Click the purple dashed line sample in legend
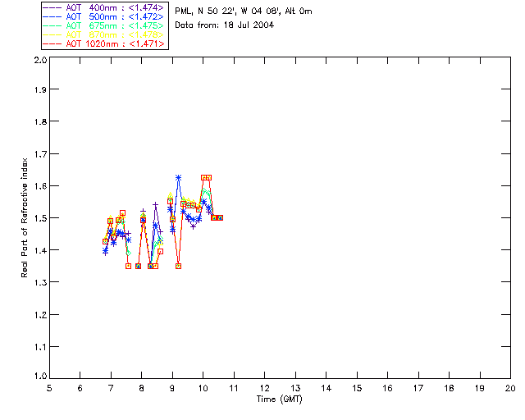Viewport: 525px width, 420px height. tap(52, 7)
